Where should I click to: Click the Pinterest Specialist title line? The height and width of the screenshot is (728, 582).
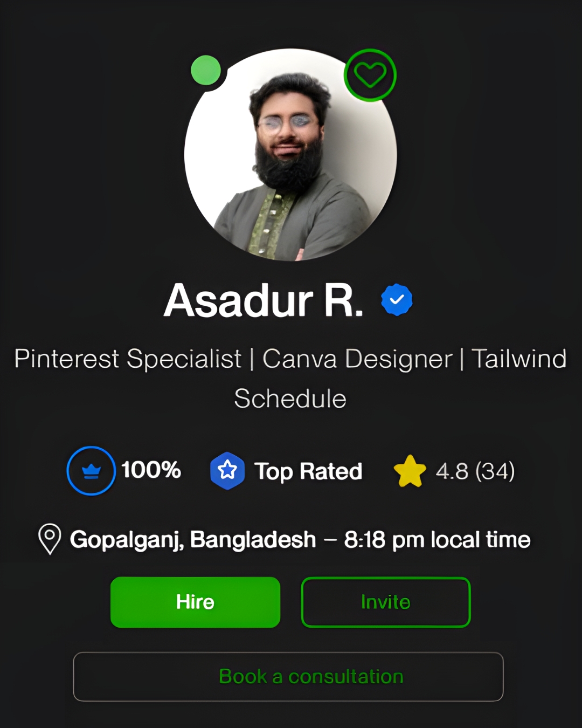tap(128, 359)
